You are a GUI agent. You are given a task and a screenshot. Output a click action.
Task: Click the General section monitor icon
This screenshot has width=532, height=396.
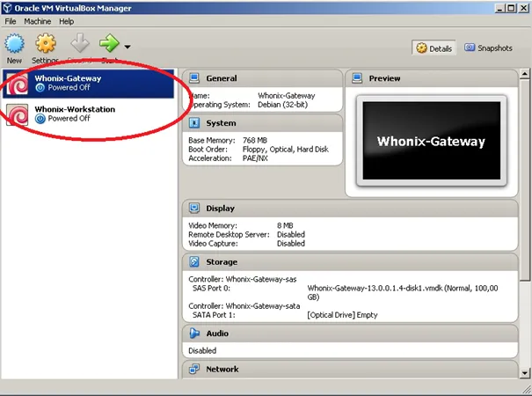194,78
